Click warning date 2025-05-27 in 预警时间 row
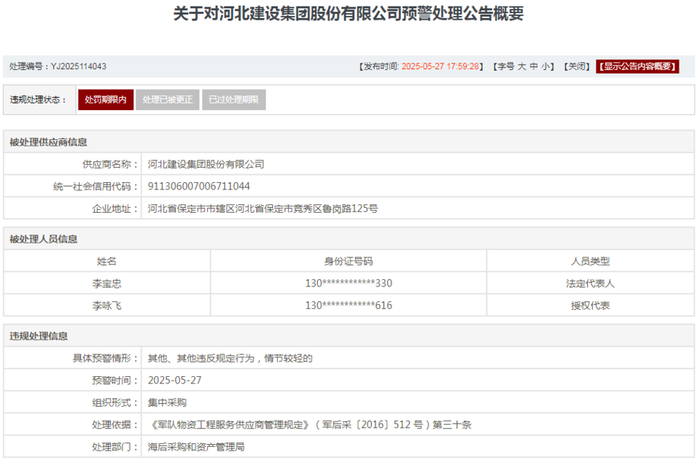700x460 pixels. tap(175, 380)
